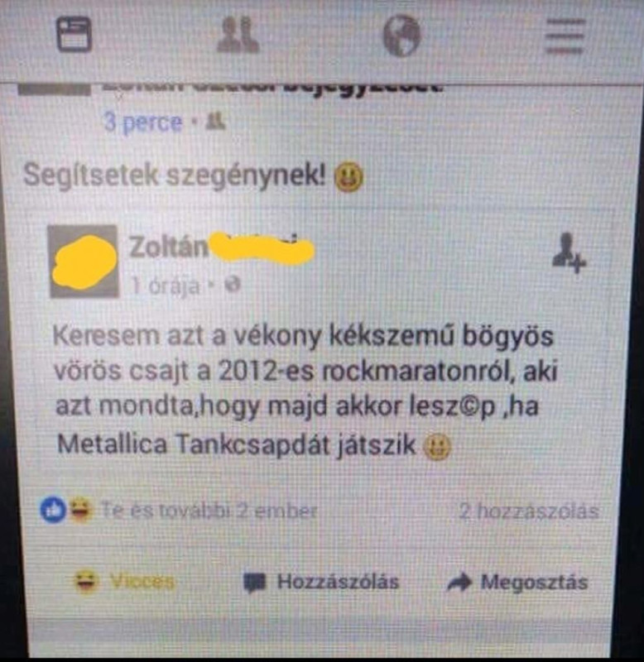
Task: Click the laughing reaction icon in summary
Action: click(x=80, y=509)
